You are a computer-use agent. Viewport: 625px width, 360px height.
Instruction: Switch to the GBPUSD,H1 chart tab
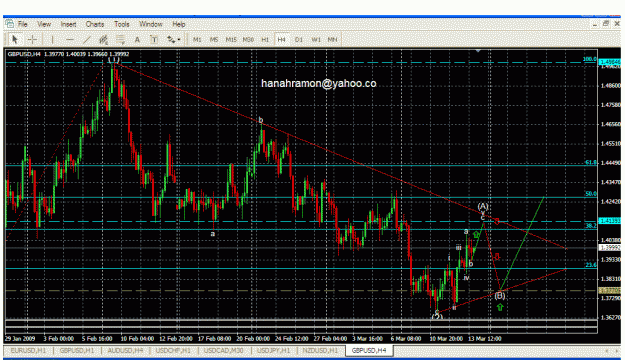pos(77,350)
